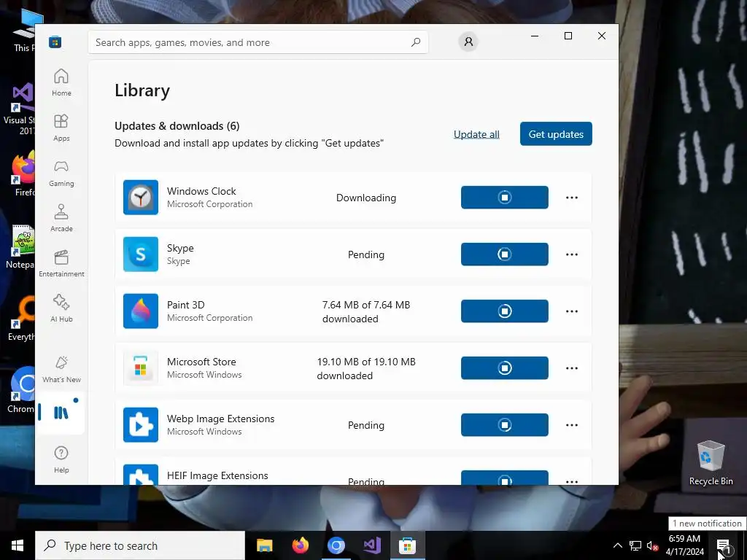Stop the Paint 3D update
Screen dimensions: 747x560
coord(505,311)
